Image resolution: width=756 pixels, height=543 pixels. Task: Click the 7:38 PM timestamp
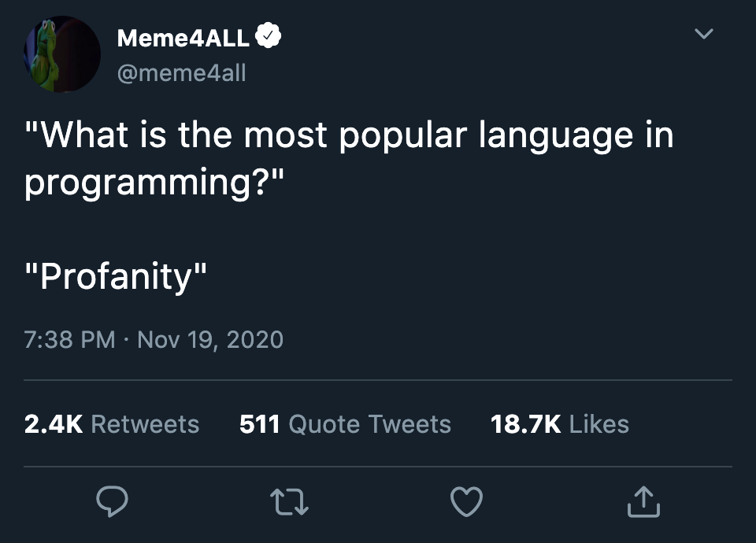(69, 339)
